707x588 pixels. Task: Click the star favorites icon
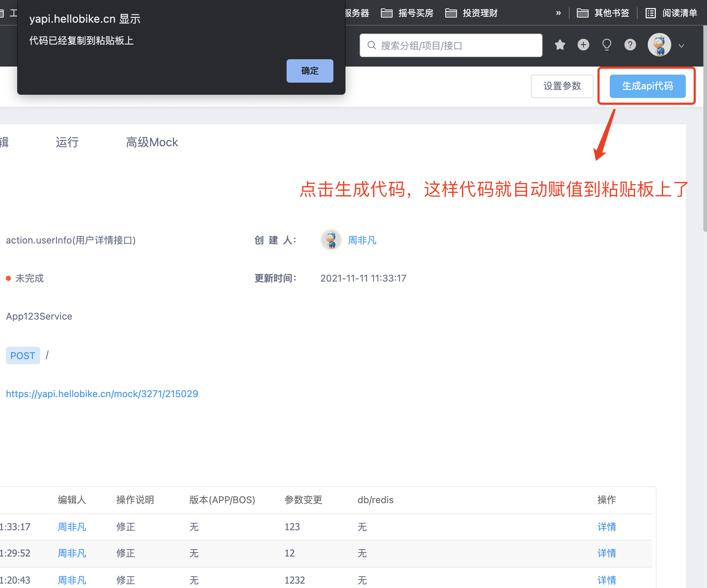coord(560,45)
